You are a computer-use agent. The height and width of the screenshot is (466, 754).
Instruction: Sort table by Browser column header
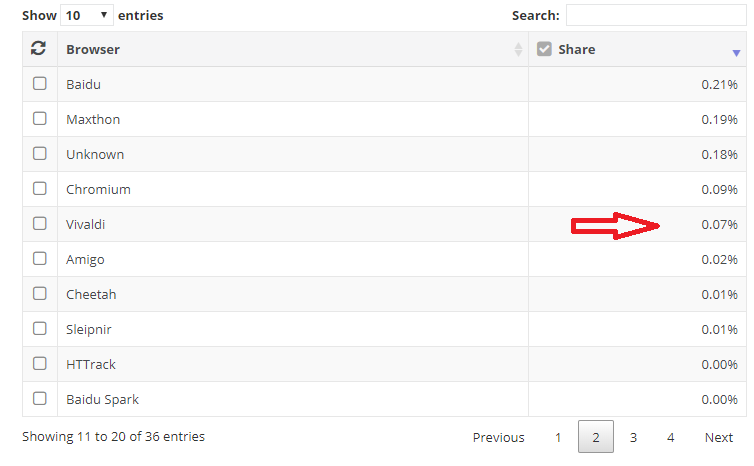(x=93, y=49)
